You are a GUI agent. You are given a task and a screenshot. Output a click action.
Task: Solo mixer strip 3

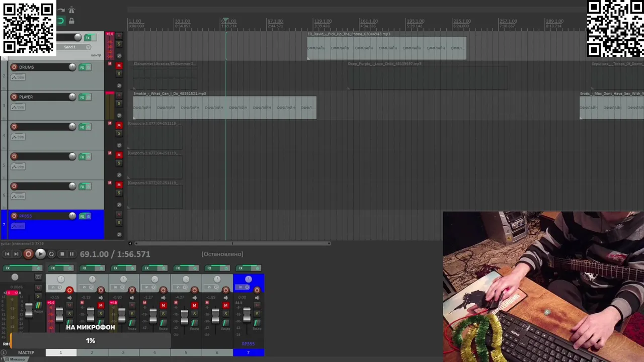point(132,314)
